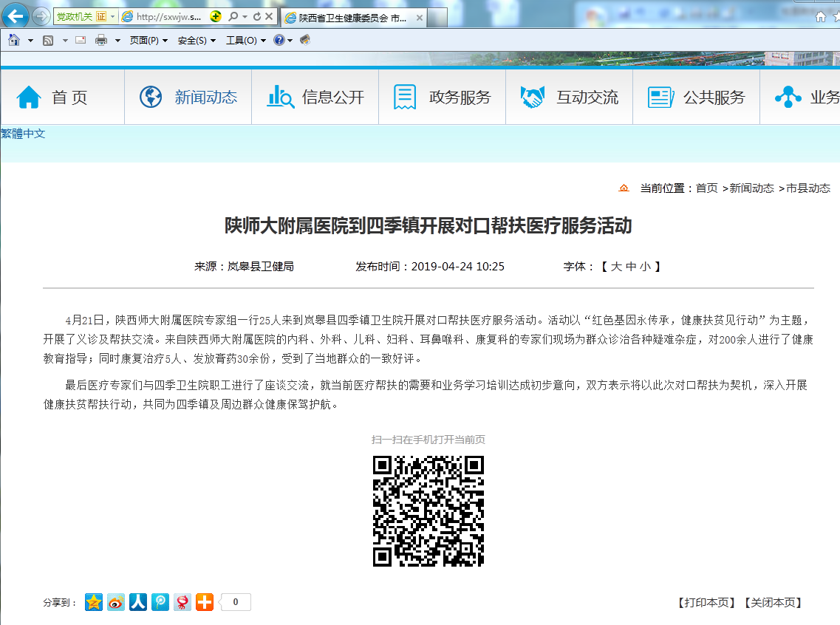The height and width of the screenshot is (625, 840).
Task: Click the Home icon at window top right
Action: [820, 17]
